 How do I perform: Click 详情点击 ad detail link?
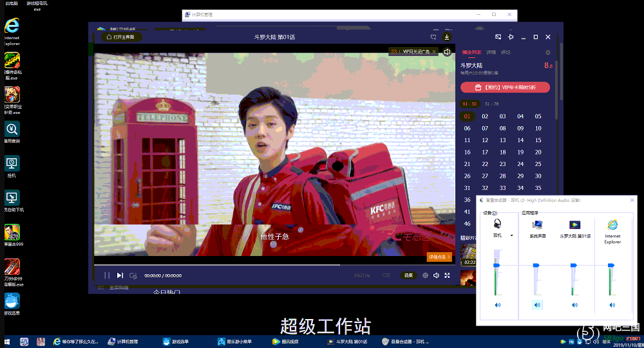(439, 257)
